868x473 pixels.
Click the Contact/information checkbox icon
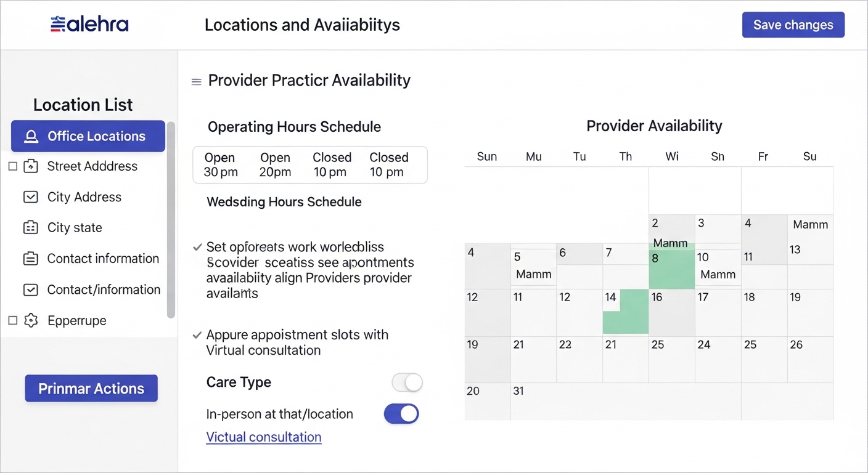click(x=31, y=289)
